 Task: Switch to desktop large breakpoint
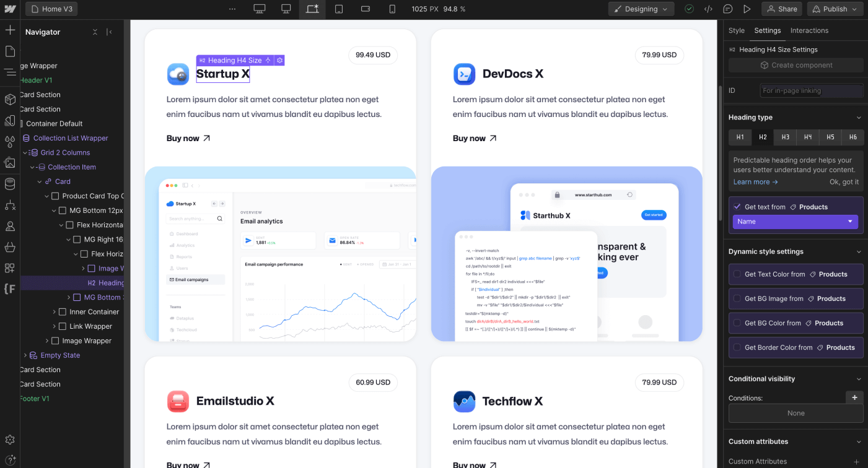[260, 9]
